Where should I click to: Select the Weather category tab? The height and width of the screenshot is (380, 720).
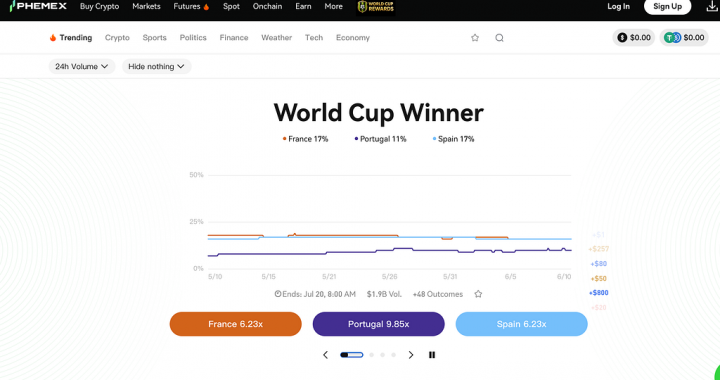click(276, 38)
